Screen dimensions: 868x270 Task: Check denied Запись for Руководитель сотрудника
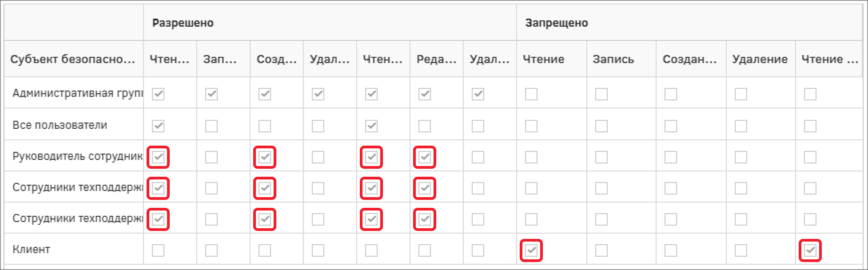click(x=601, y=157)
